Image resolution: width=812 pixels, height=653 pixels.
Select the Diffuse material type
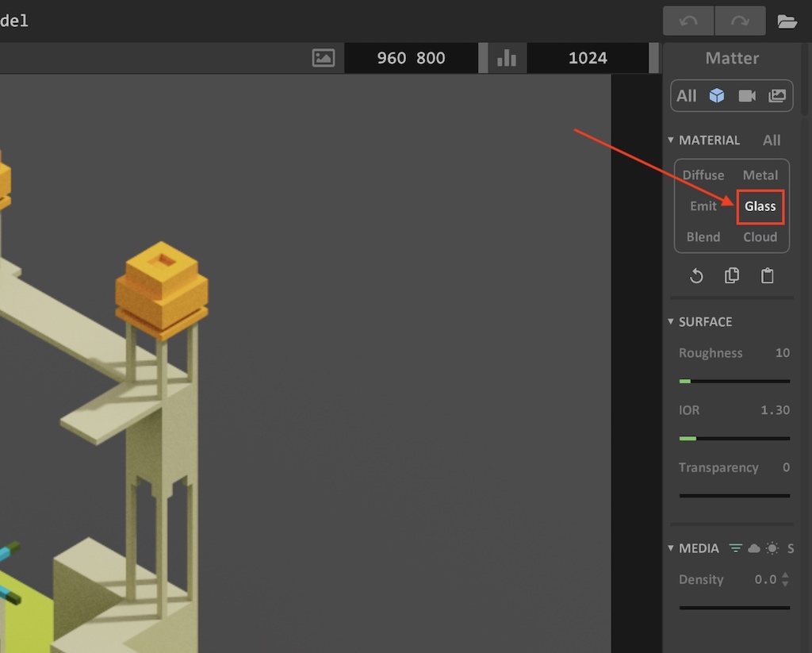[x=703, y=175]
